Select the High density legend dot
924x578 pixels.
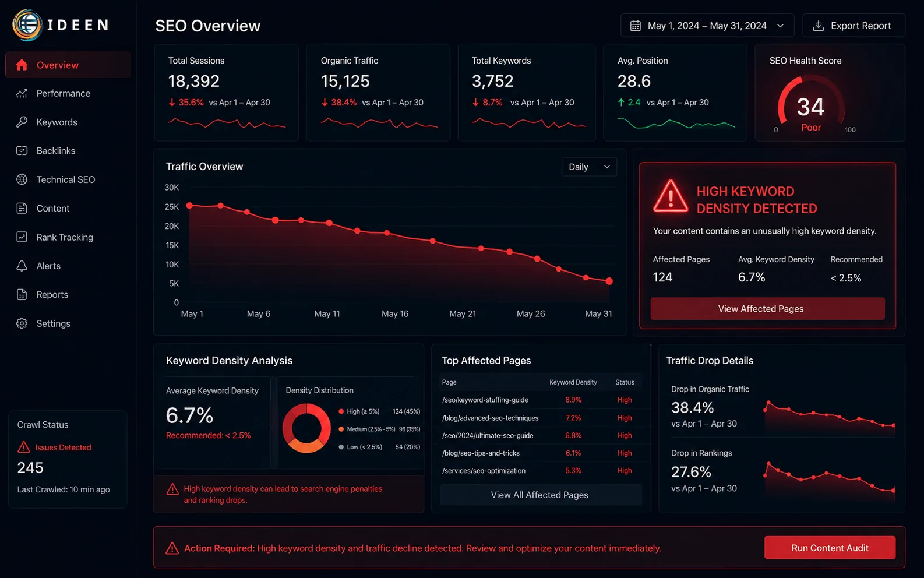(341, 411)
